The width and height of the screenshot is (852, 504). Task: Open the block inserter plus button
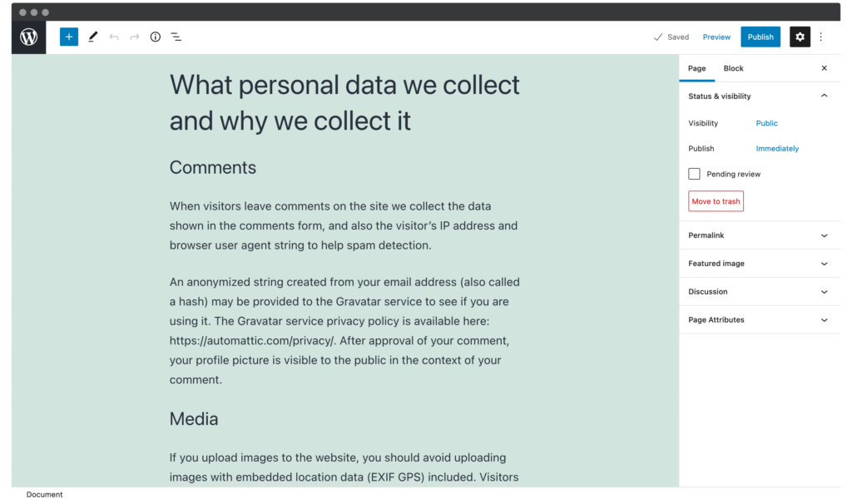pyautogui.click(x=69, y=37)
